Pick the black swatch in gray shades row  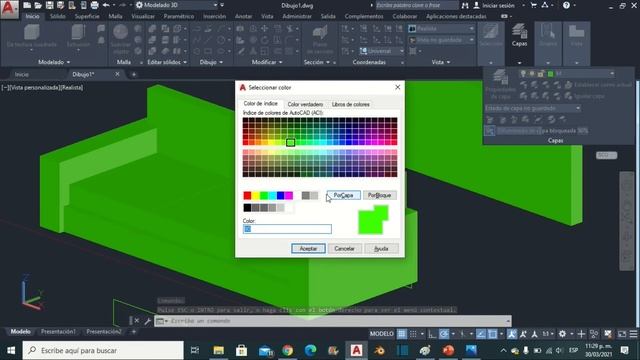pos(247,208)
